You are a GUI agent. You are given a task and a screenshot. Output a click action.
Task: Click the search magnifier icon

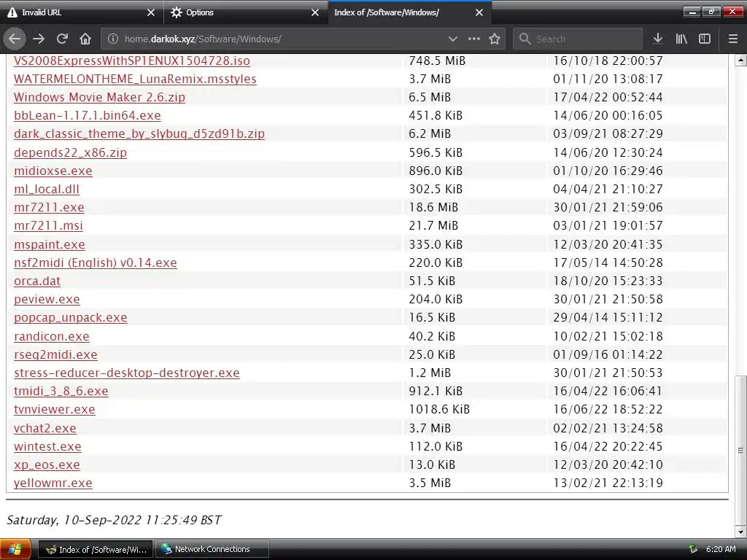pyautogui.click(x=525, y=39)
